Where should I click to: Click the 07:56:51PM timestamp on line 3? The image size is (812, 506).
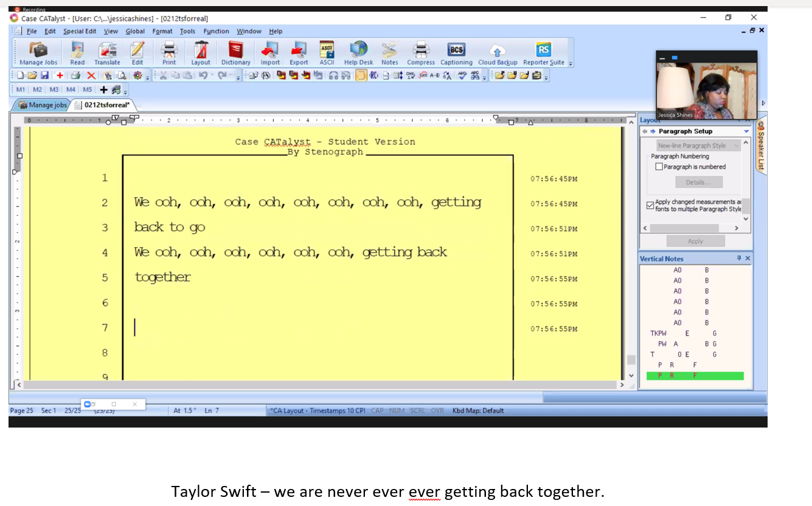pyautogui.click(x=553, y=229)
